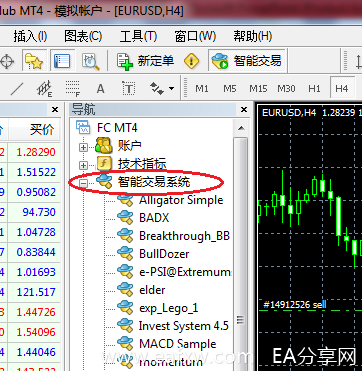Toggle the 智能交易 auto trading button
This screenshot has height=371, width=362.
click(x=247, y=61)
